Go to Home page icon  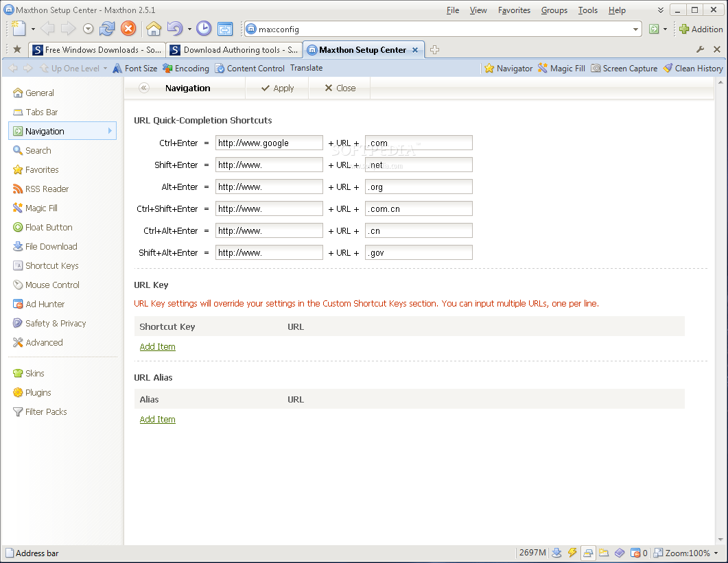tap(154, 29)
